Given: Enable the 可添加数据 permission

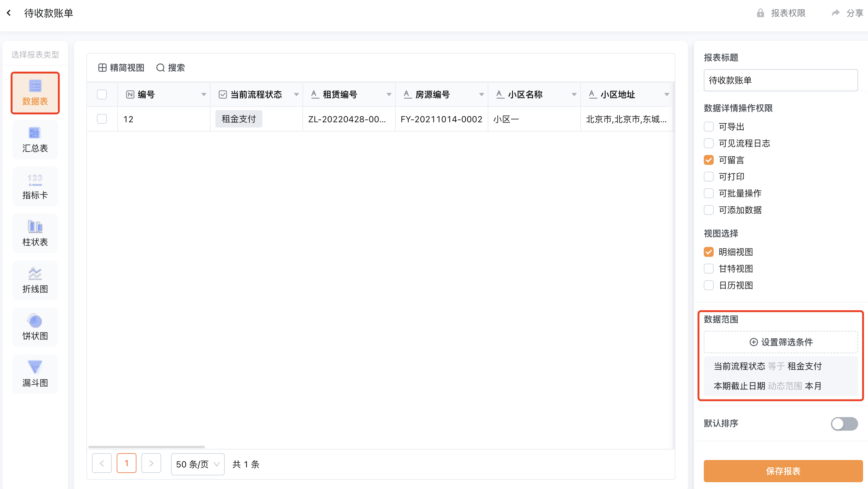Looking at the screenshot, I should 709,210.
